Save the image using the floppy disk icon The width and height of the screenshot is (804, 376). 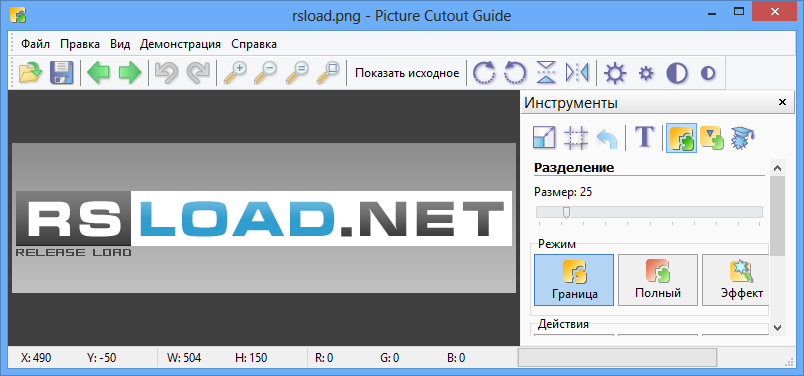62,73
